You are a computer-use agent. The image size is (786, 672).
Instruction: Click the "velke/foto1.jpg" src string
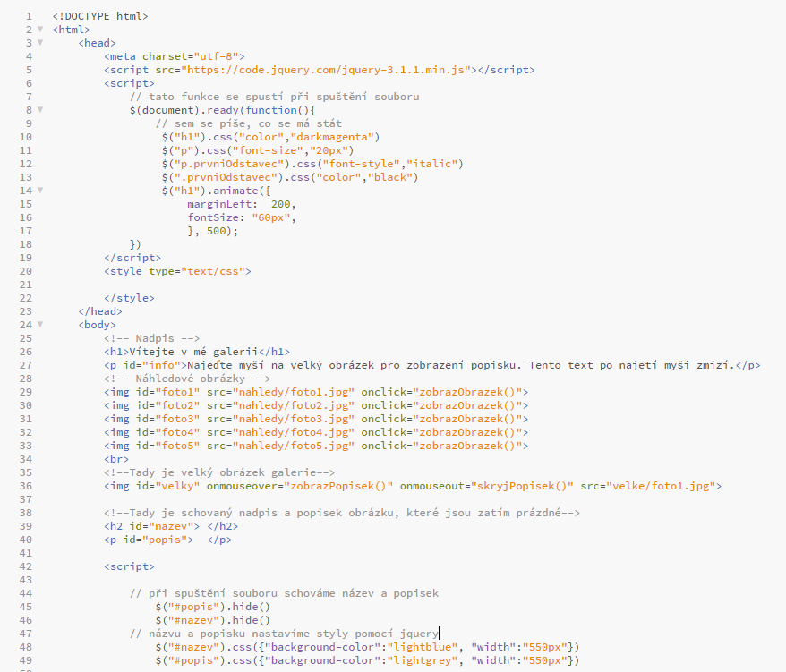pos(662,486)
